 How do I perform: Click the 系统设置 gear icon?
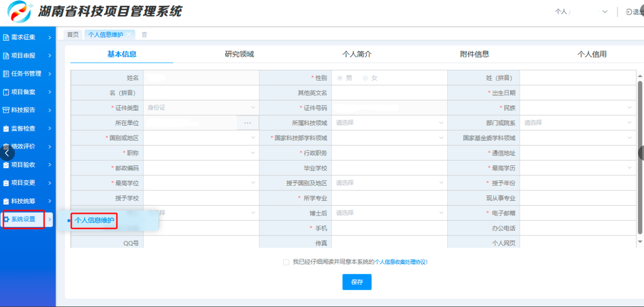pyautogui.click(x=6, y=219)
